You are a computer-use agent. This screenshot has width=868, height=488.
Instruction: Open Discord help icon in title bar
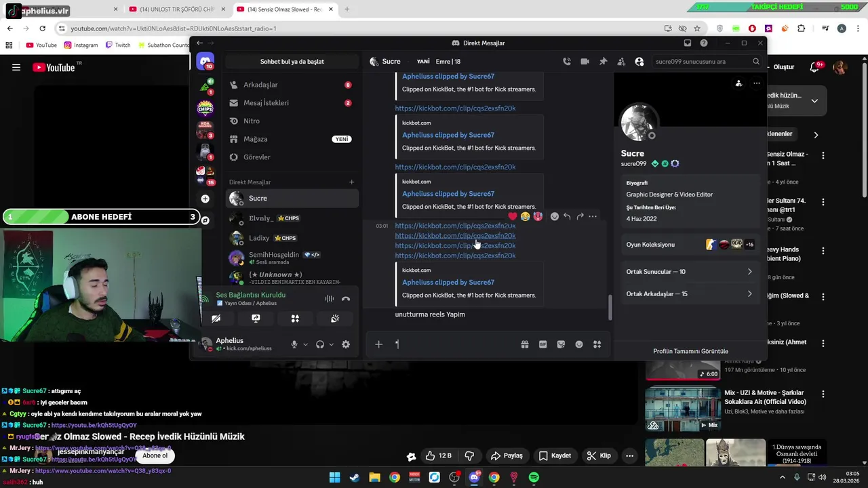point(704,43)
